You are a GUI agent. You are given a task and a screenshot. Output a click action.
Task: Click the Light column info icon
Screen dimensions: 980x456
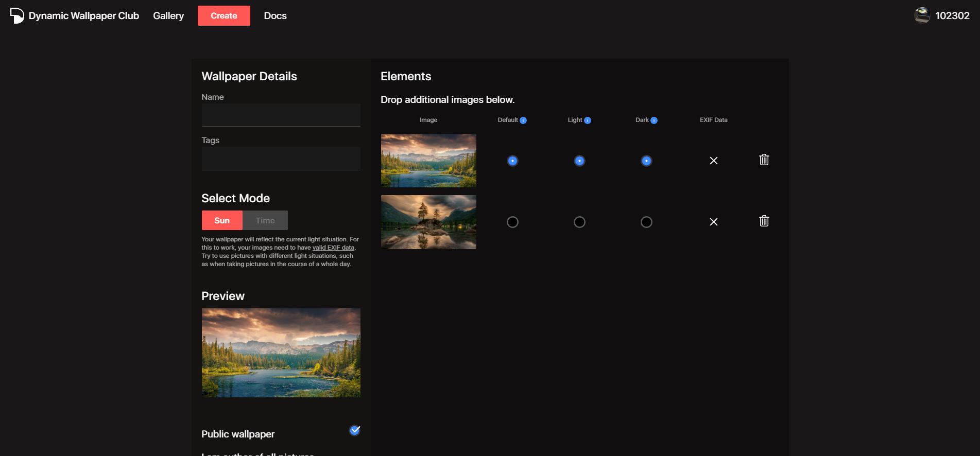588,120
